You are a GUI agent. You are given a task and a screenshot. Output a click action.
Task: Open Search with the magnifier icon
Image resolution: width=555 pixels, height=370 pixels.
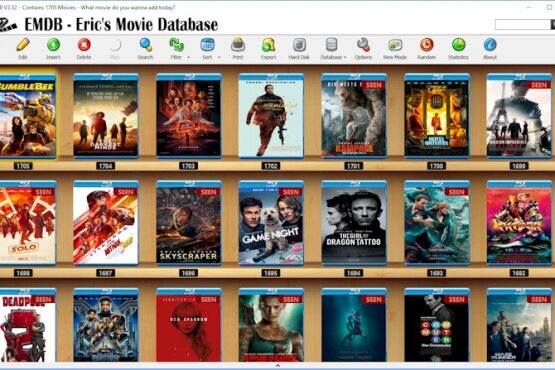(145, 45)
